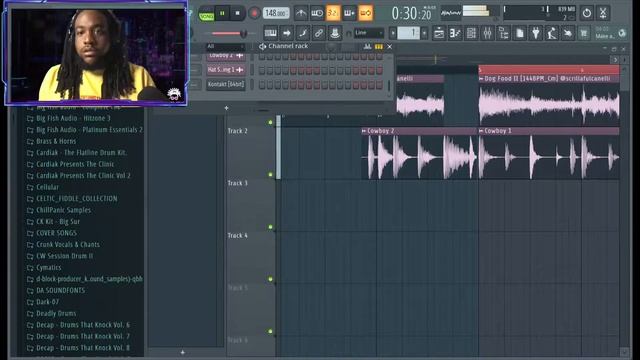This screenshot has height=360, width=640.
Task: Toggle the snap magnet icon
Action: coord(349,33)
